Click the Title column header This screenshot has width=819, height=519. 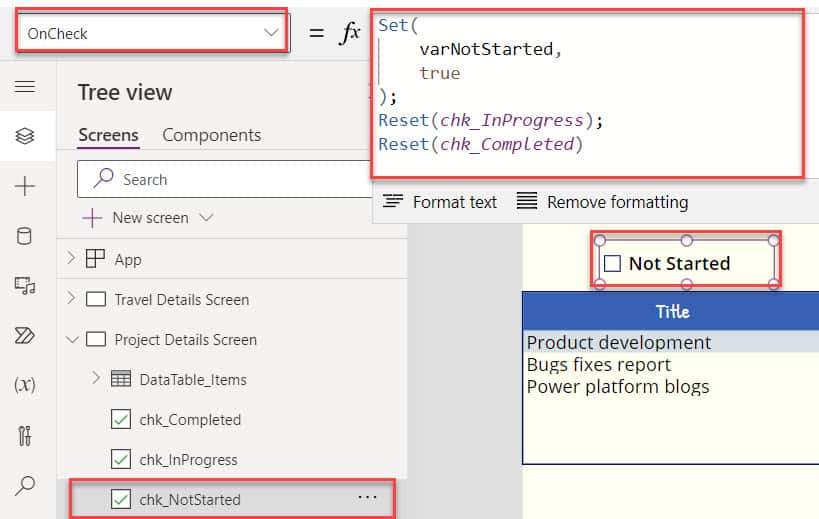tap(671, 311)
